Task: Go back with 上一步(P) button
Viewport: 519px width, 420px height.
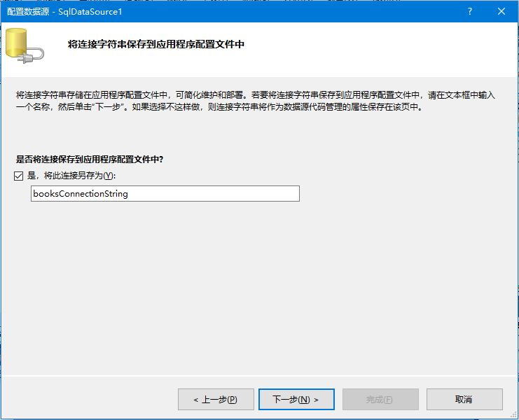Action: 216,399
